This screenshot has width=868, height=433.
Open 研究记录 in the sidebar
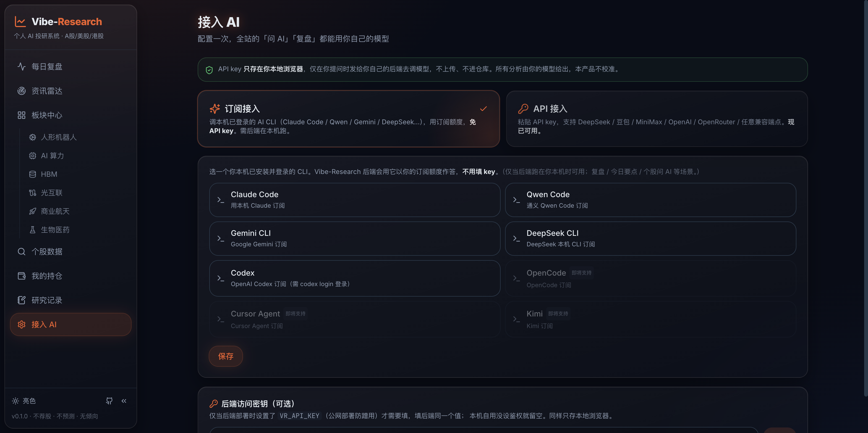click(x=70, y=300)
